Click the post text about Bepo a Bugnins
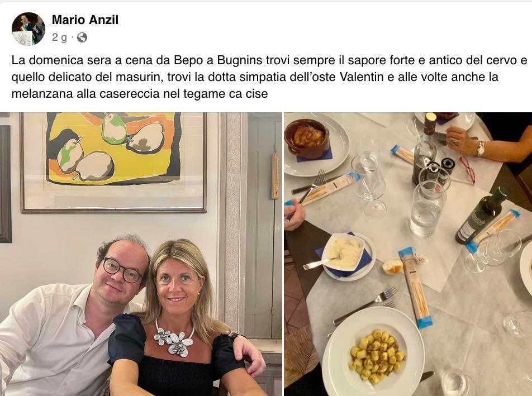The width and height of the screenshot is (532, 396). [269, 77]
